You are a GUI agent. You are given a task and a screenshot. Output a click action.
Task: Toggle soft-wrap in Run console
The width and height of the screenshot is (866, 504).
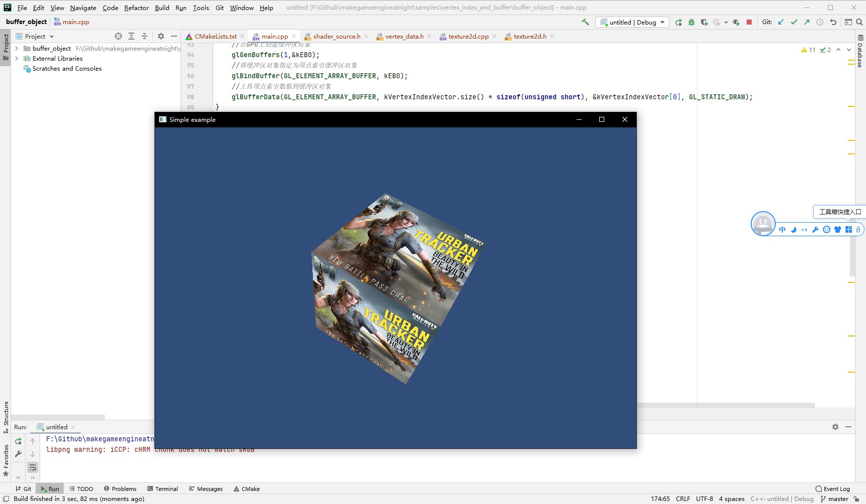tap(33, 467)
